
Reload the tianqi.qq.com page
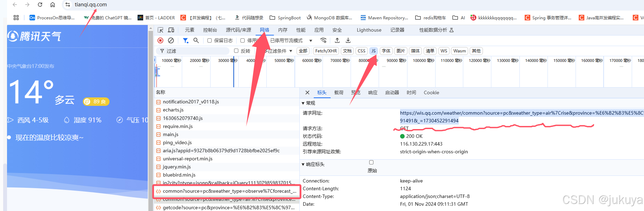(x=40, y=5)
